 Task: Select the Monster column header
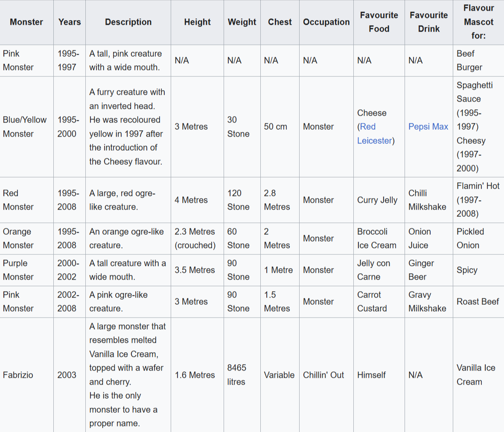tap(27, 22)
